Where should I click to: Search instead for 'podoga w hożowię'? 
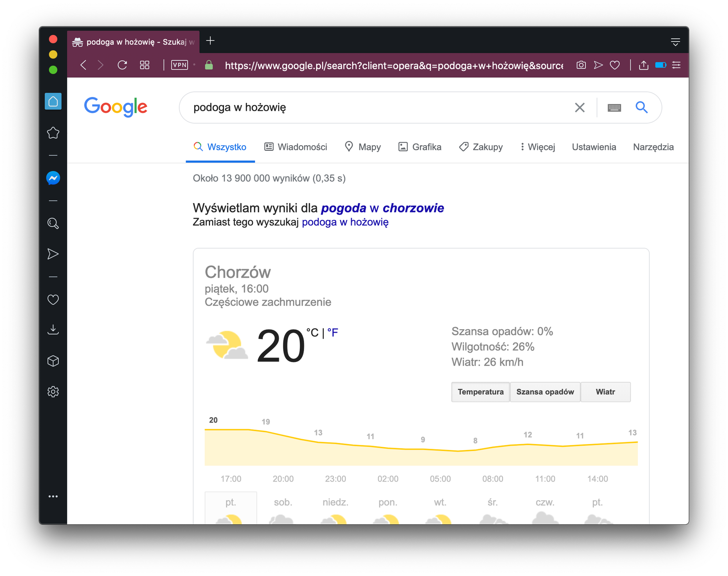[x=345, y=222]
